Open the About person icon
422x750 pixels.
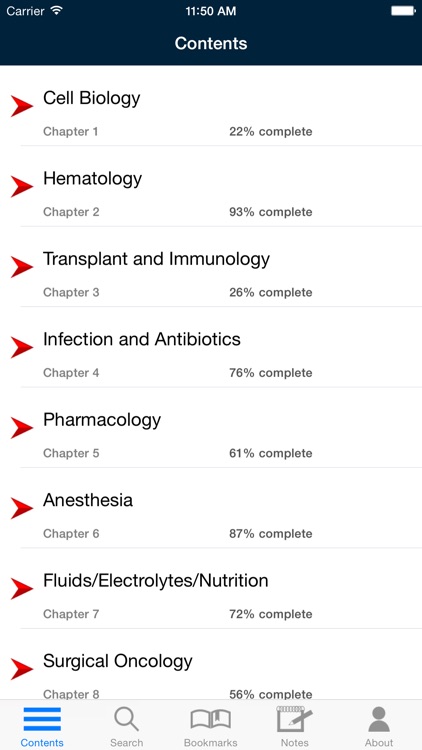point(379,719)
